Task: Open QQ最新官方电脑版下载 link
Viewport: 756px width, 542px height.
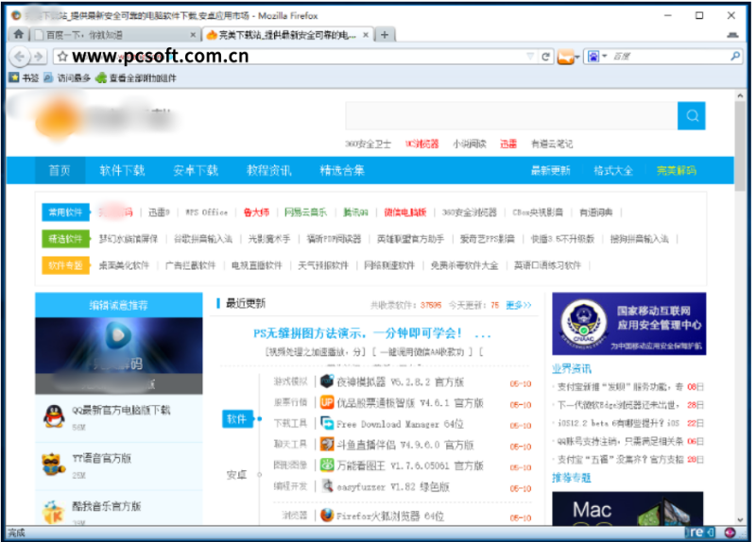Action: [x=121, y=410]
